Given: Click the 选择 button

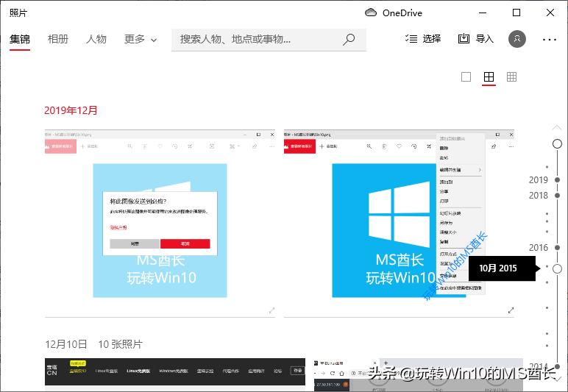Looking at the screenshot, I should (423, 39).
